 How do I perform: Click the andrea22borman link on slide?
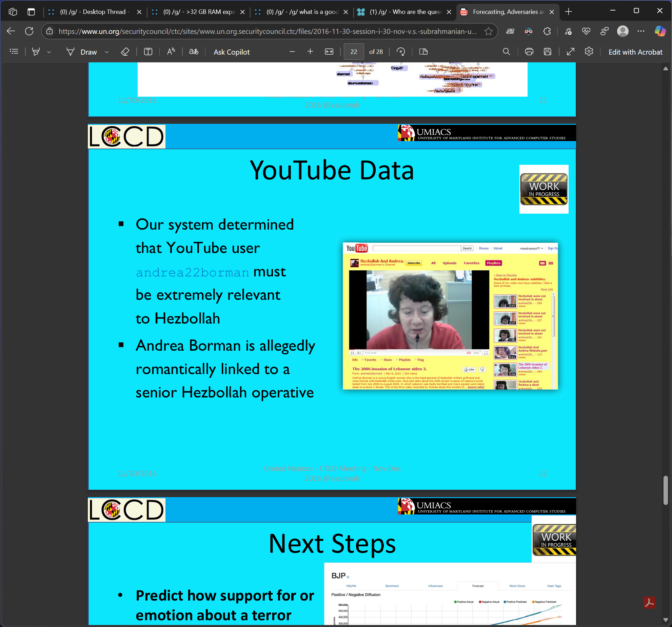[192, 272]
